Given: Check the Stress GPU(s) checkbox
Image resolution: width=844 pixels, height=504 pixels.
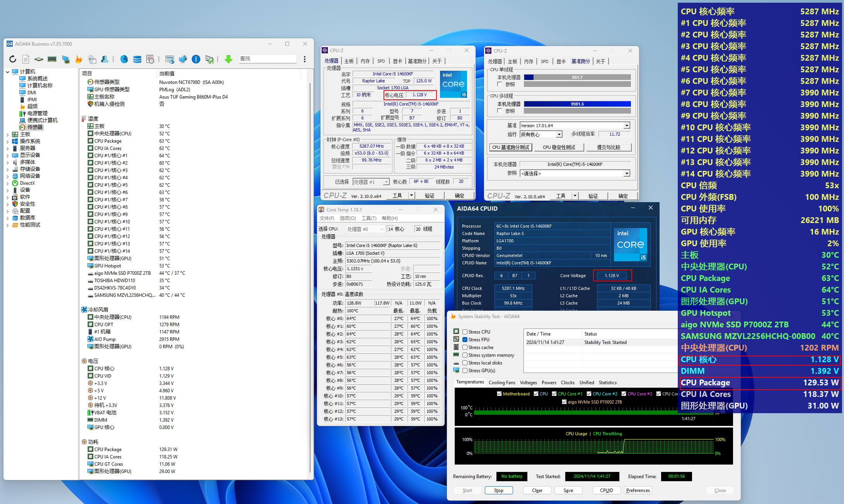Looking at the screenshot, I should (x=465, y=371).
